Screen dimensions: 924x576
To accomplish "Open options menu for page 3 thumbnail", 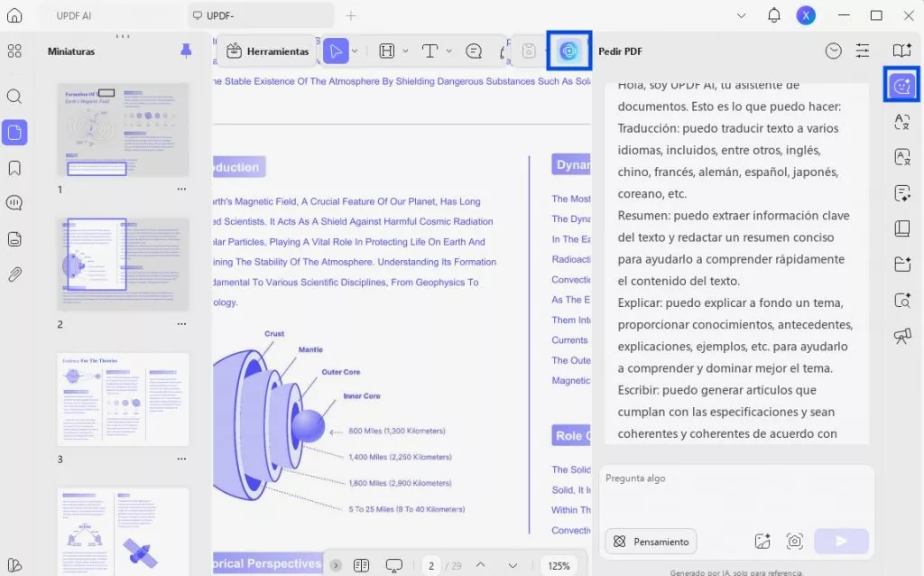I will [x=181, y=459].
